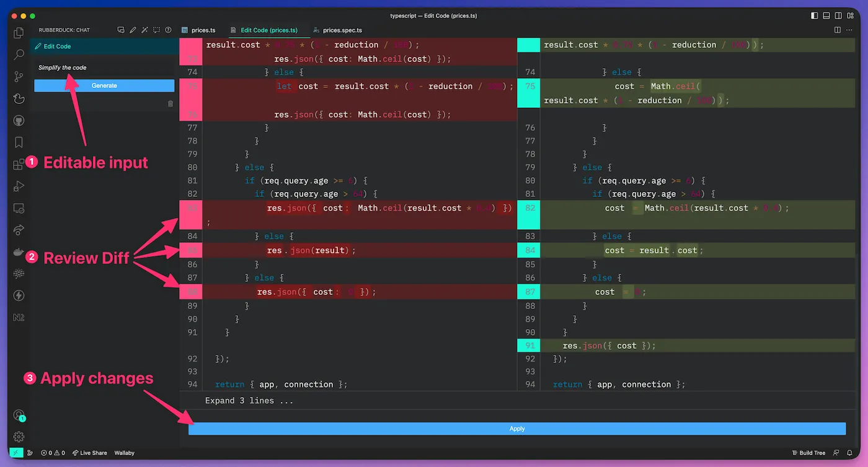
Task: Delete conversation with the trash icon
Action: (170, 103)
